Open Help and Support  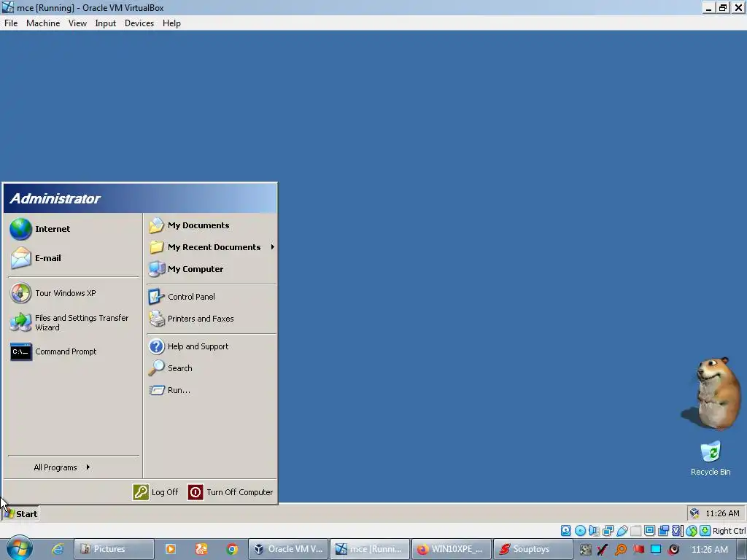(x=189, y=346)
